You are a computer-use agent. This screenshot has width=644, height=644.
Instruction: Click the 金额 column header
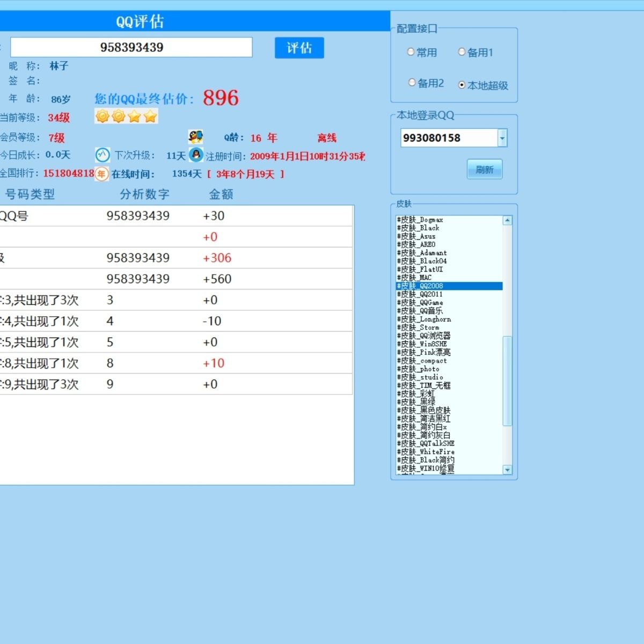point(221,194)
